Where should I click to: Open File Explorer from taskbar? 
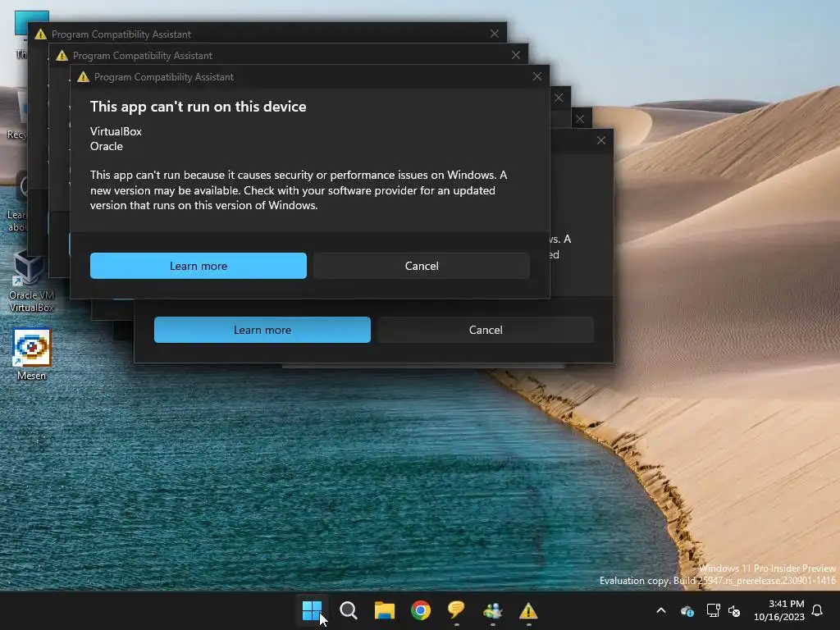[x=384, y=610]
